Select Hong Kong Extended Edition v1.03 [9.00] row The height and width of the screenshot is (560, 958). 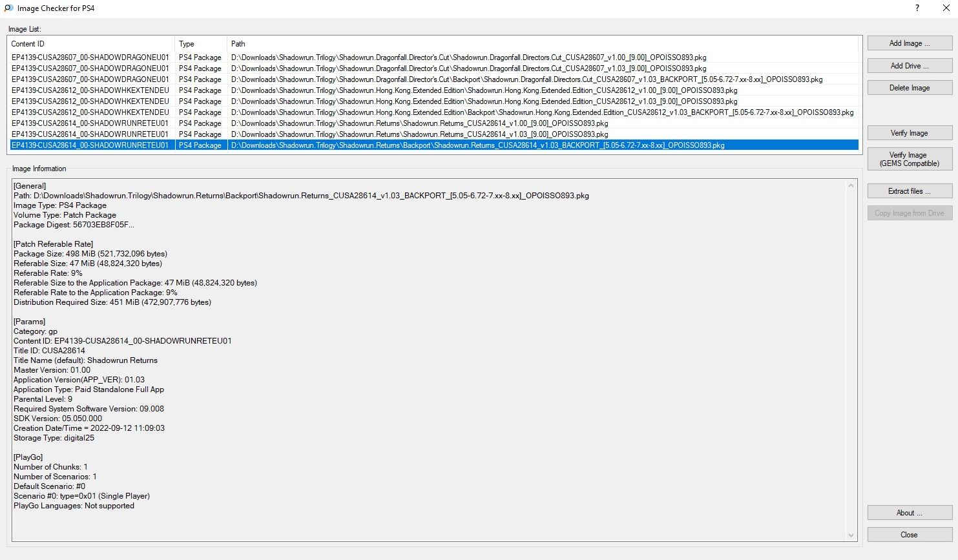click(433, 101)
